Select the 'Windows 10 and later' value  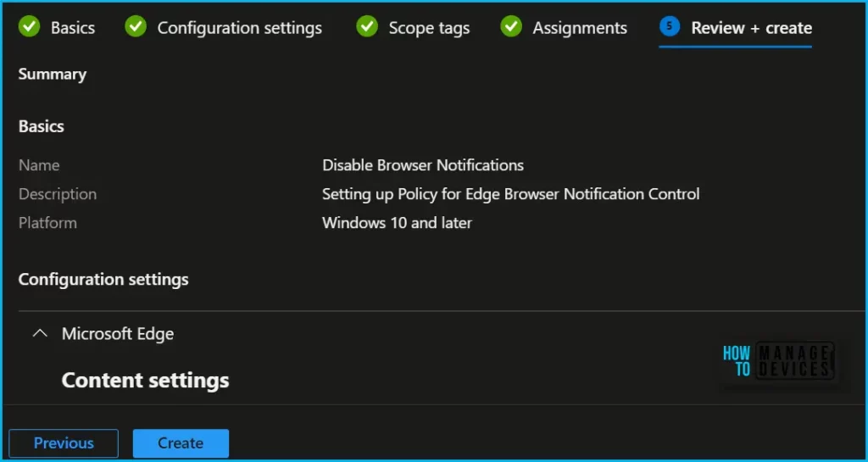(397, 223)
